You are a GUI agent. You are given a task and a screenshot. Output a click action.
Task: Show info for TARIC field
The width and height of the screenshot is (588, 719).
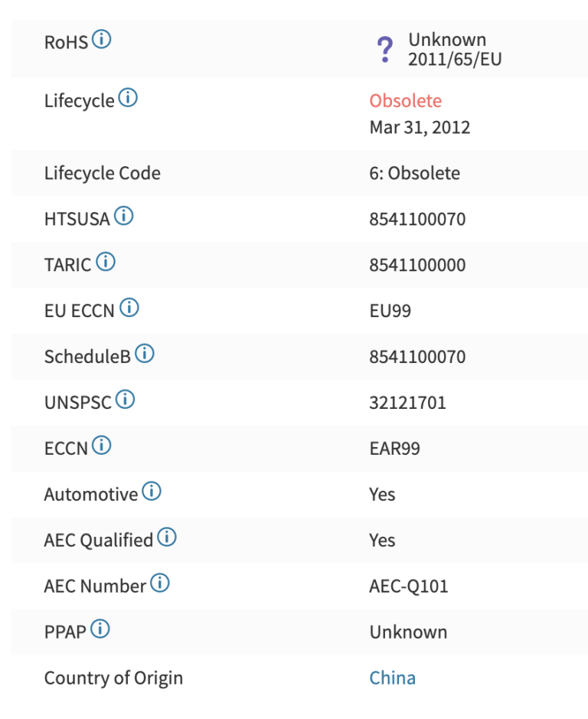(x=106, y=263)
